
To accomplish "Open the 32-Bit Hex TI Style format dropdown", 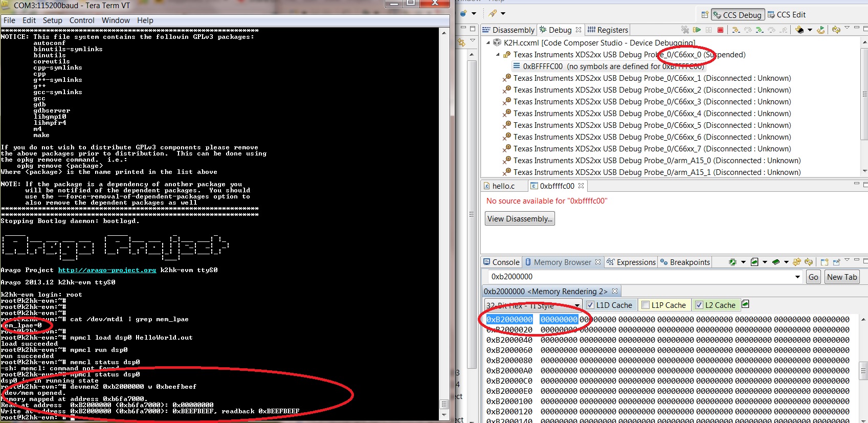I will [x=533, y=305].
